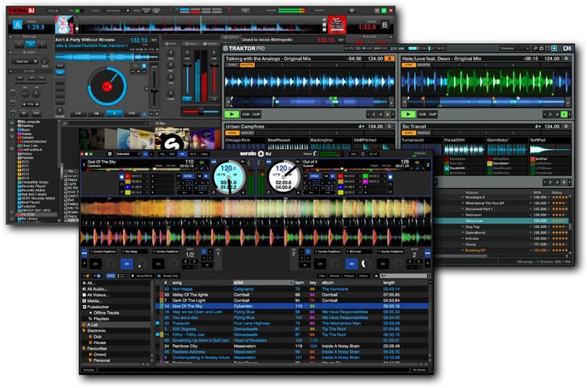Adjust the VirtualDJ crossfader
Screen dimensions: 588x388
[201, 111]
